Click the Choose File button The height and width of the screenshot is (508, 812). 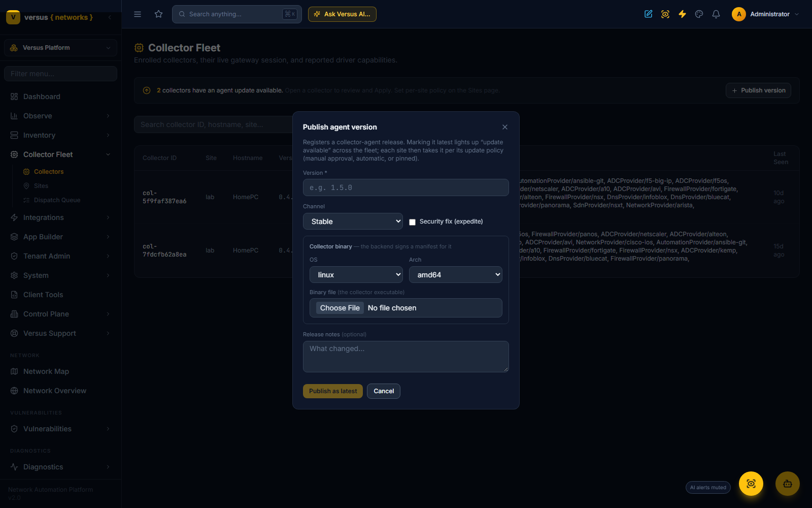click(x=340, y=308)
